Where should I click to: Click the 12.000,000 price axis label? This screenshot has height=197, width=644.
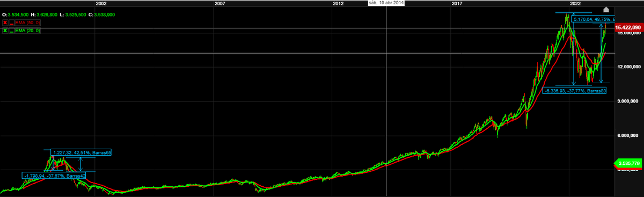(x=628, y=67)
